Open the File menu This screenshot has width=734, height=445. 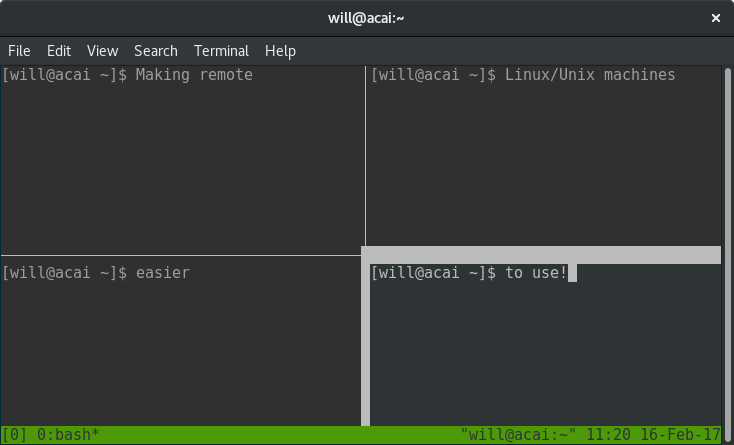tap(19, 51)
